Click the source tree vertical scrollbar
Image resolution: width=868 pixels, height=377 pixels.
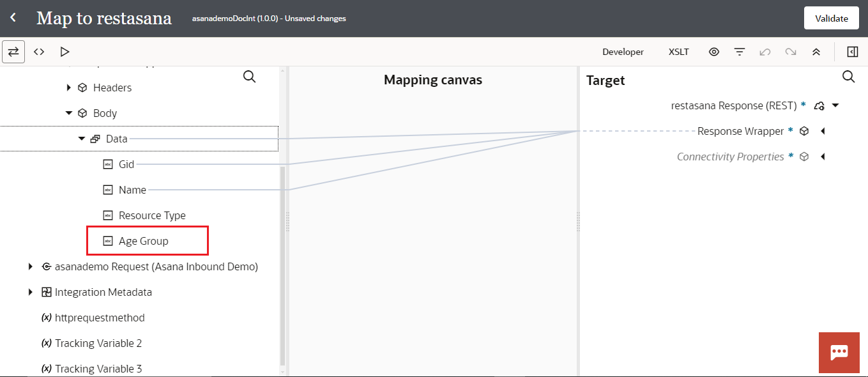pyautogui.click(x=282, y=268)
